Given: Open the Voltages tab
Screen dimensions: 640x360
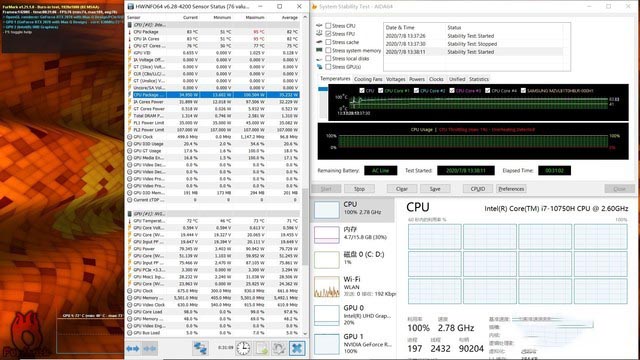Looking at the screenshot, I should pyautogui.click(x=396, y=79).
